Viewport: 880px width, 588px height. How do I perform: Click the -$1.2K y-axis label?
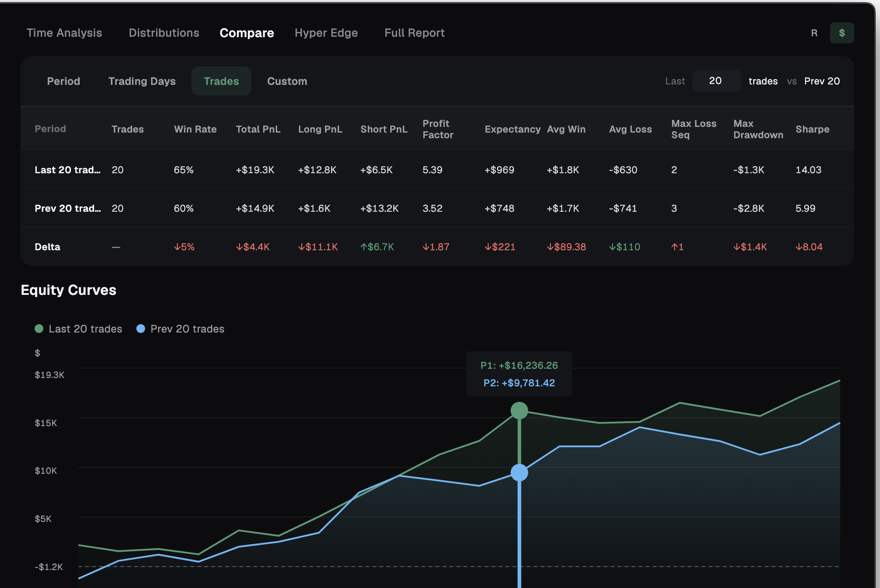(x=49, y=567)
